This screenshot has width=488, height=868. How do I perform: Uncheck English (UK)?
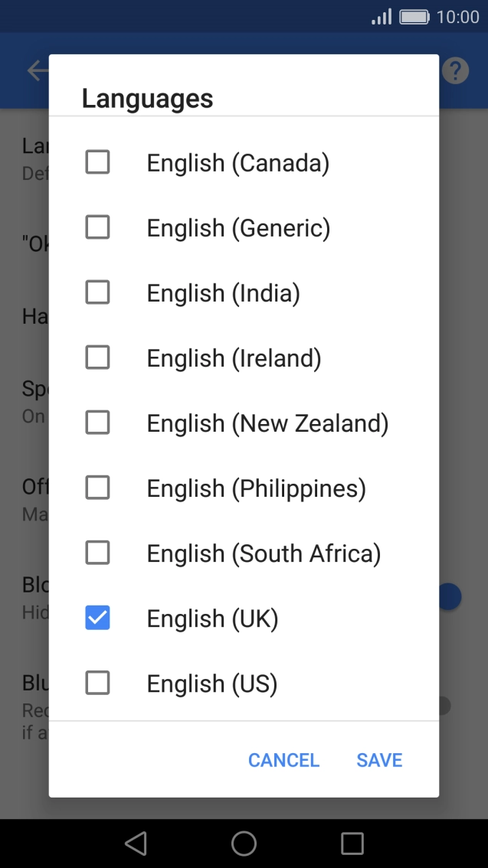(x=97, y=618)
